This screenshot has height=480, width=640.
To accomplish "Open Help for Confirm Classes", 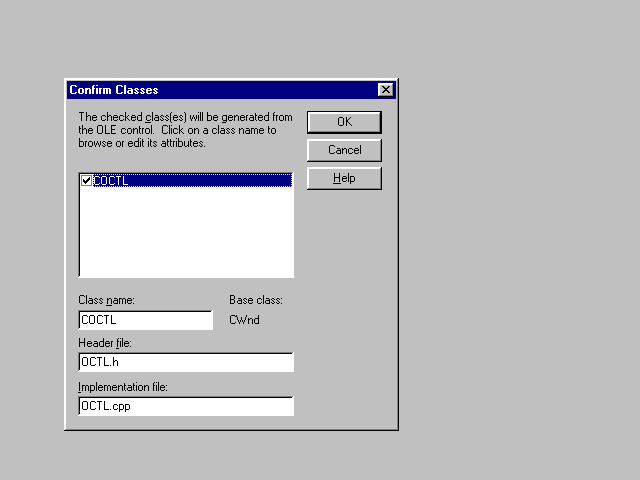I will click(x=343, y=178).
